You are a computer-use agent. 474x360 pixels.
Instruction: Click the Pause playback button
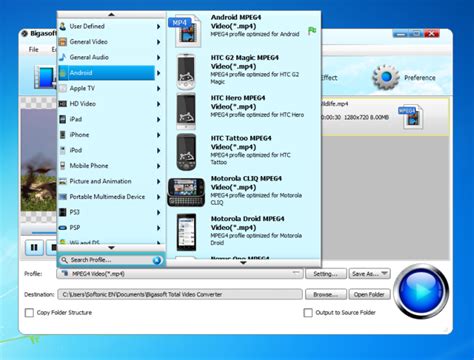[34, 247]
